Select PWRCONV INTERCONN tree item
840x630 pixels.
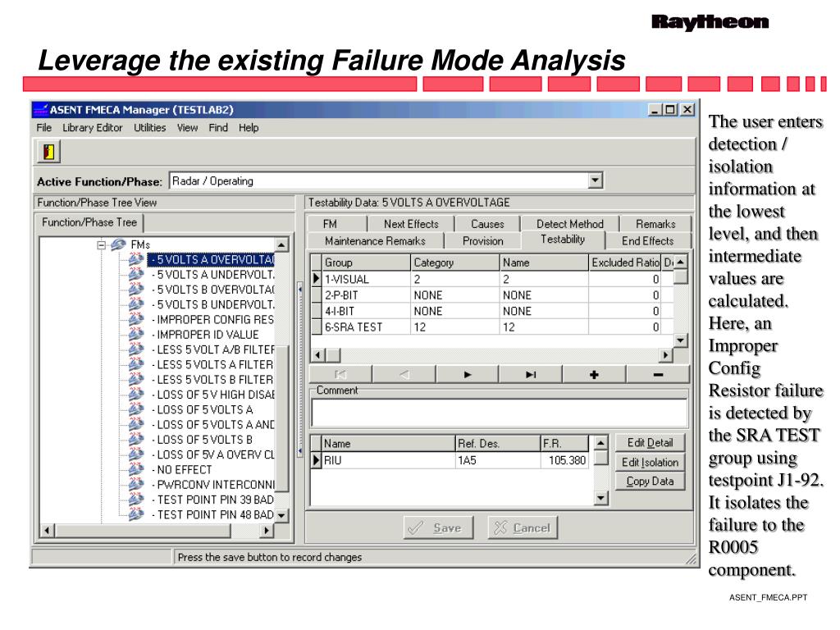point(215,484)
